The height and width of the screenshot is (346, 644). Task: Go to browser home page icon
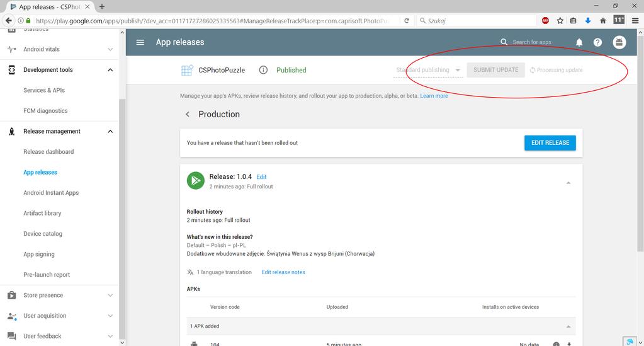[x=603, y=21]
